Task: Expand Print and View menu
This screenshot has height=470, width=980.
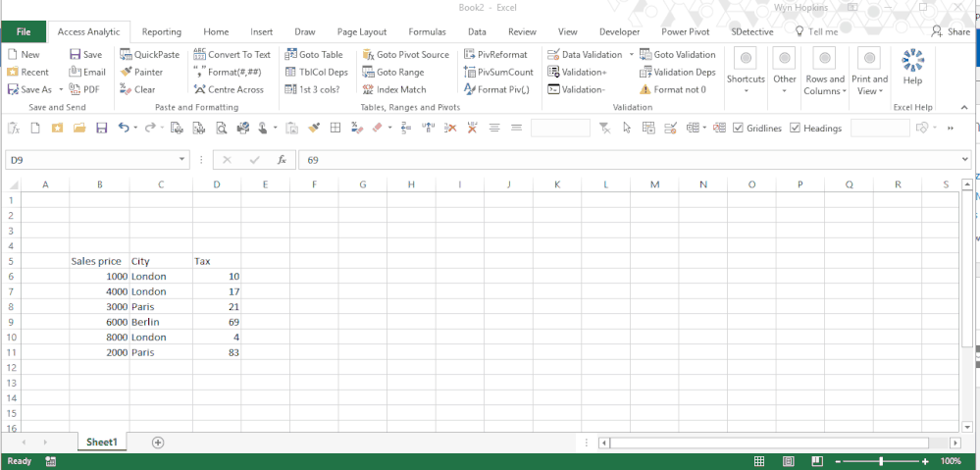Action: (869, 74)
